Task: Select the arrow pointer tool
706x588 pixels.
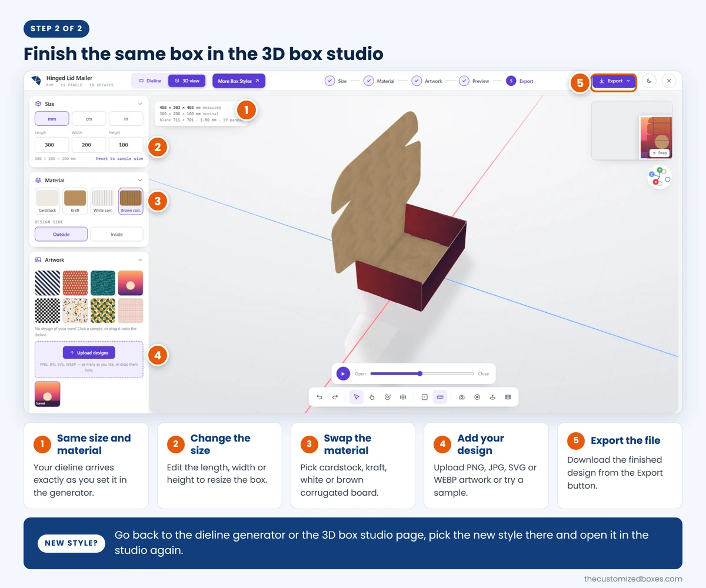Action: point(356,397)
